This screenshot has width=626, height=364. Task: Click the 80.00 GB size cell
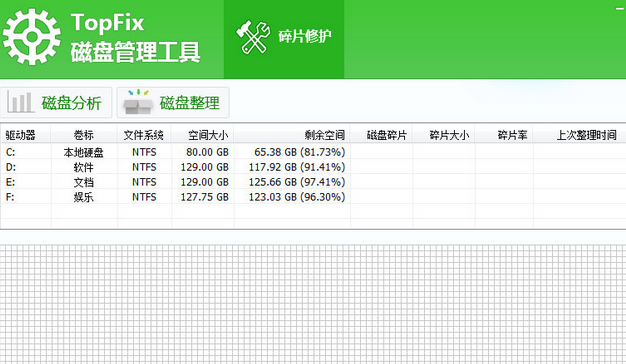tap(207, 152)
